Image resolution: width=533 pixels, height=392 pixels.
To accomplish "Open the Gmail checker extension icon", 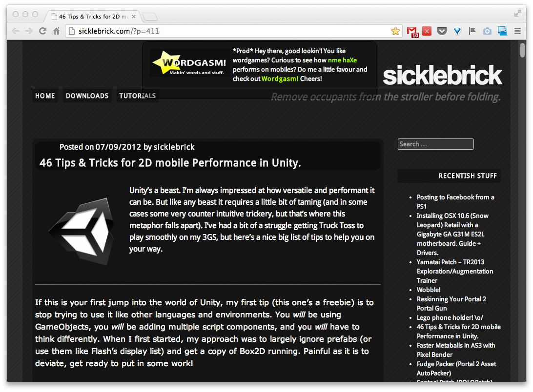I will 412,32.
